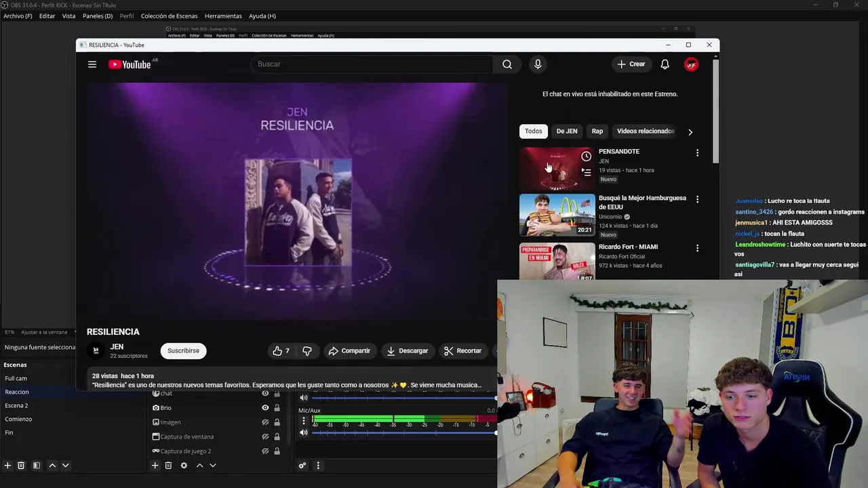Select the De JEN filter chip
Screen dimensions: 868x488
(x=567, y=131)
